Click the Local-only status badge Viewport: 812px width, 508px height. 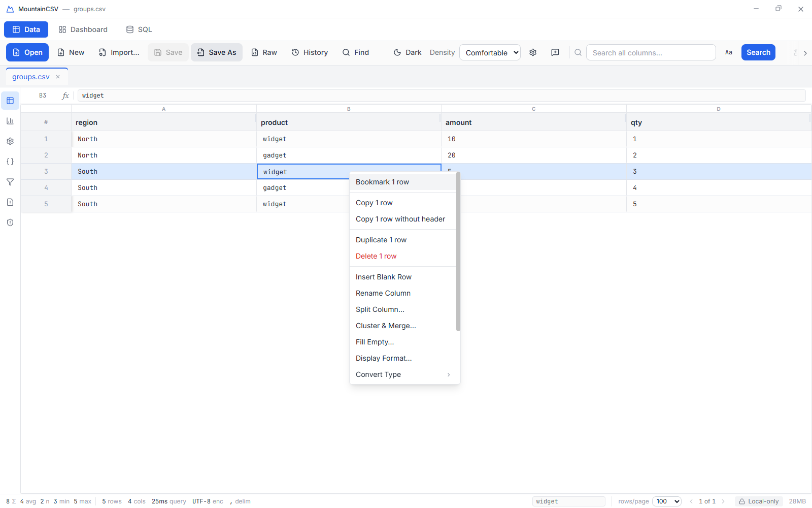(x=759, y=501)
